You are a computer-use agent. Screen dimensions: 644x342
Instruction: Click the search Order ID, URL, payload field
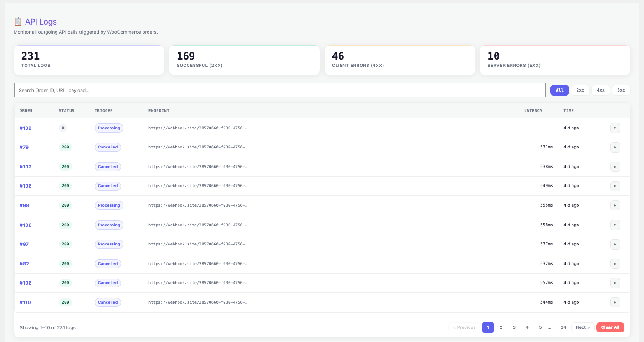pyautogui.click(x=280, y=90)
